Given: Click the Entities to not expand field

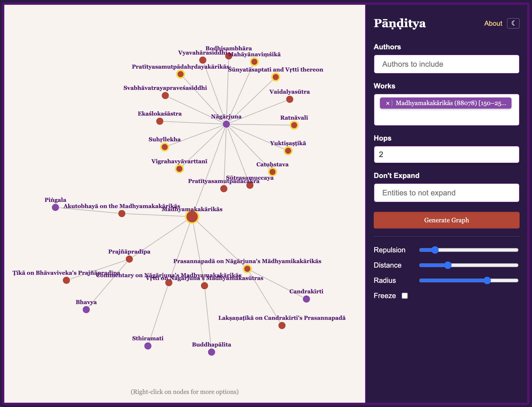Looking at the screenshot, I should pyautogui.click(x=446, y=193).
